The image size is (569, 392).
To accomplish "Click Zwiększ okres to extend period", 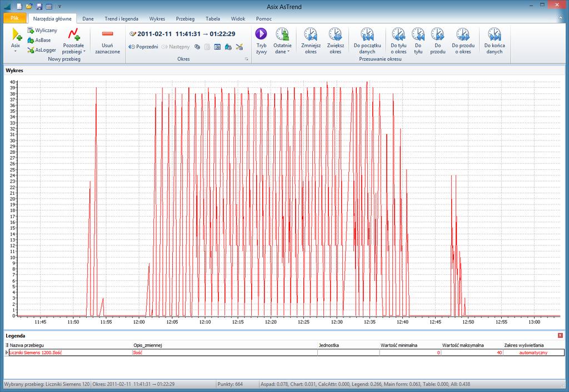I will (335, 41).
